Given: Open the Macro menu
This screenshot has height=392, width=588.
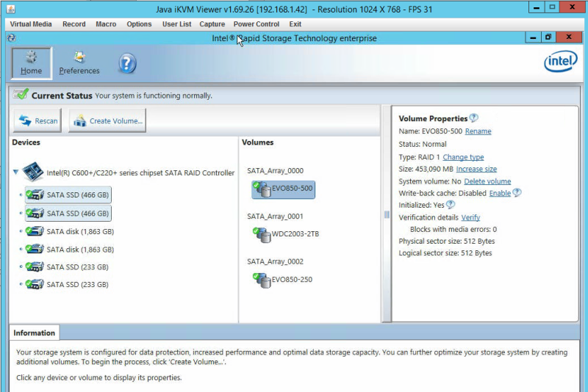Looking at the screenshot, I should click(106, 24).
